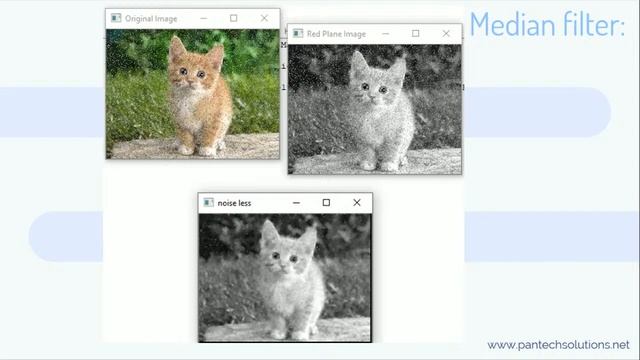
Task: Select the noise less title text
Action: point(234,203)
